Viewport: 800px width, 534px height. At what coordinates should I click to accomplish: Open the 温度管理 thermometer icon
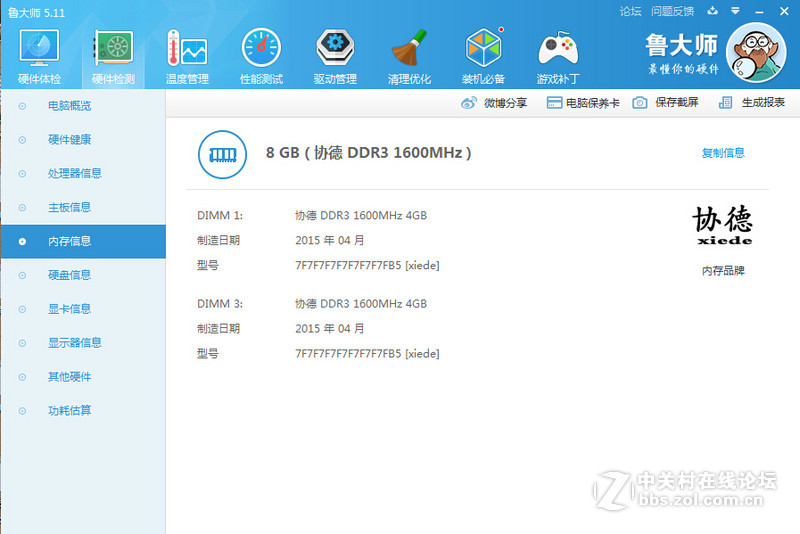tap(187, 48)
